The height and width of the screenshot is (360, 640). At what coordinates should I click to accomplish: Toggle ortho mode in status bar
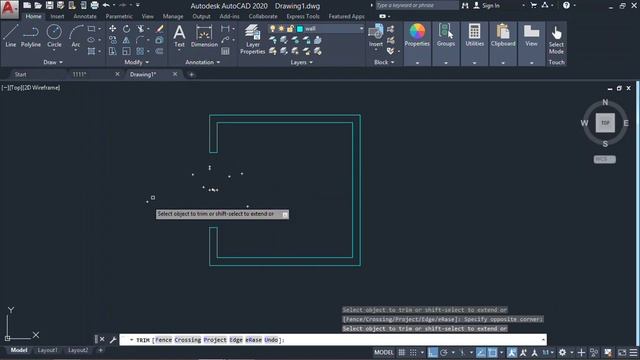[x=433, y=352]
